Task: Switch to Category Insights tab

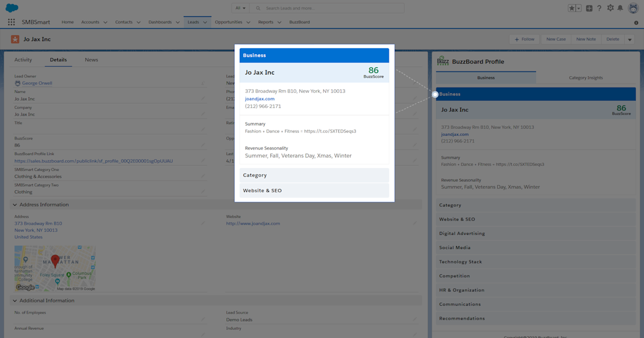Action: (x=586, y=77)
